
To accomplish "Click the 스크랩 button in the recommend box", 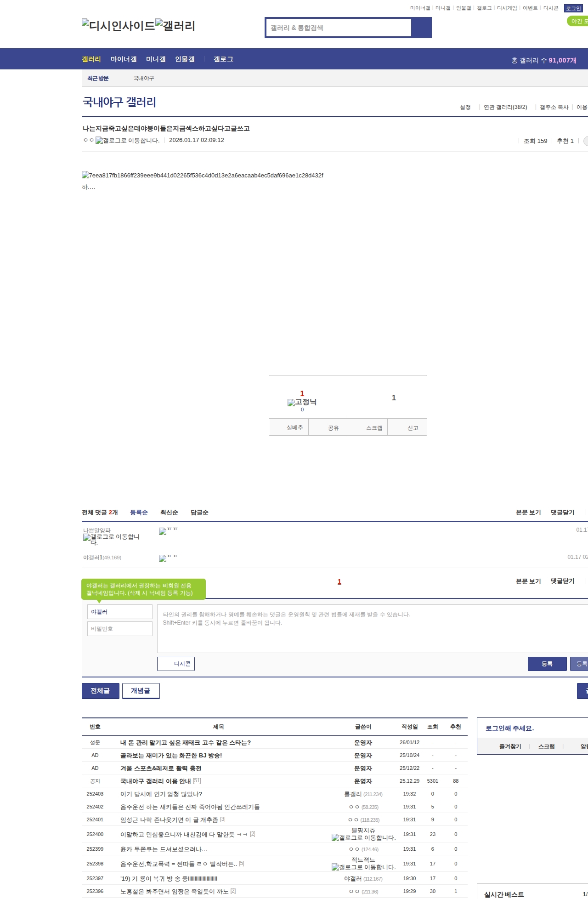I will [368, 427].
